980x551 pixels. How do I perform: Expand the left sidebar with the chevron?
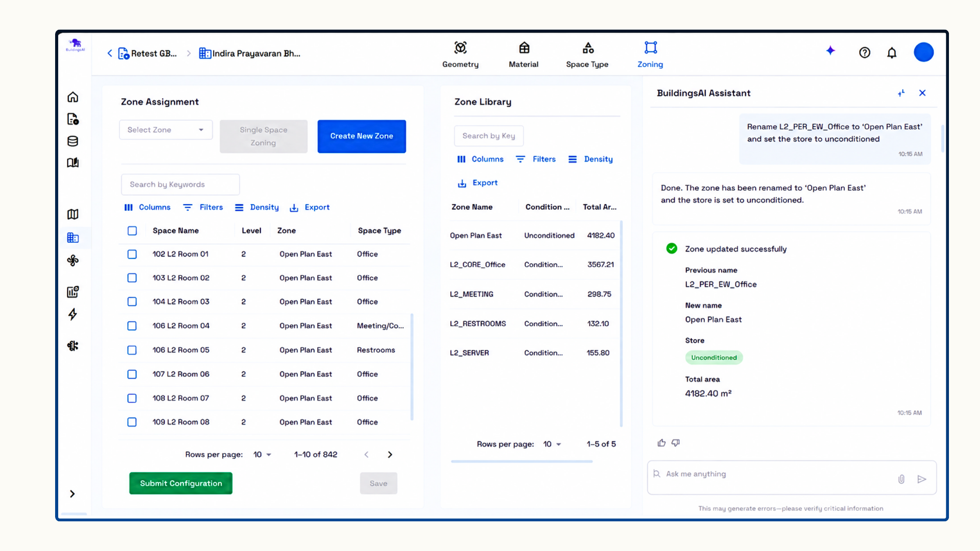point(72,494)
